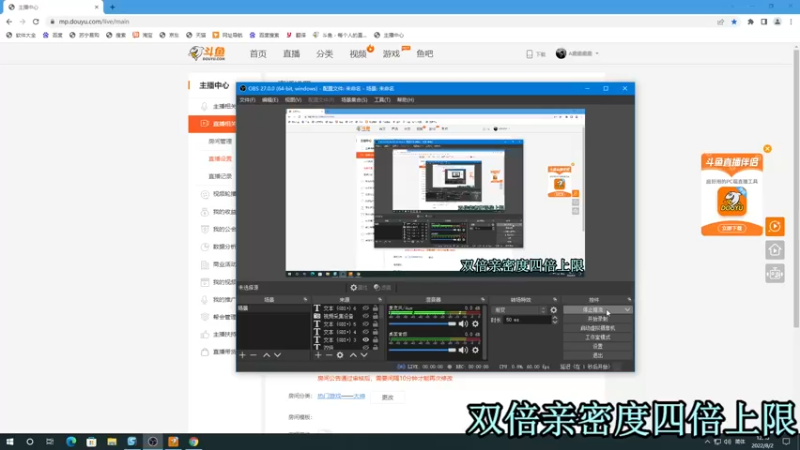Mute the 麦克风/Aux channel via its speaker icon
The width and height of the screenshot is (800, 450).
click(x=463, y=324)
